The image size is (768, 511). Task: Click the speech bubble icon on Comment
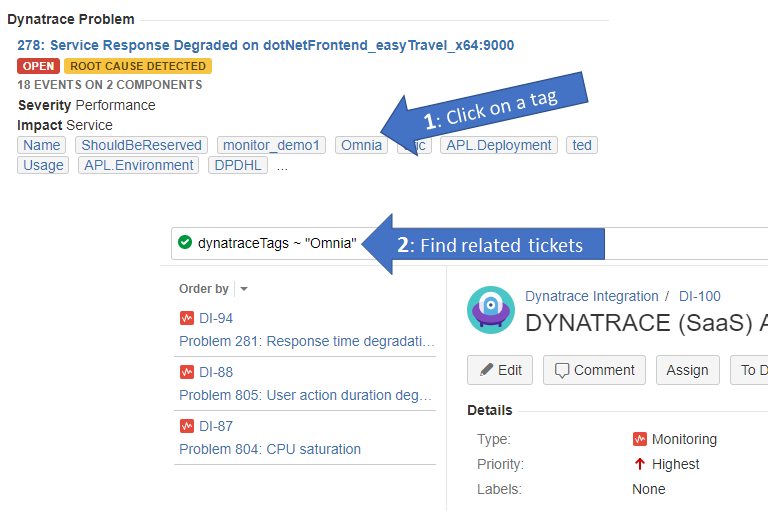(x=562, y=370)
